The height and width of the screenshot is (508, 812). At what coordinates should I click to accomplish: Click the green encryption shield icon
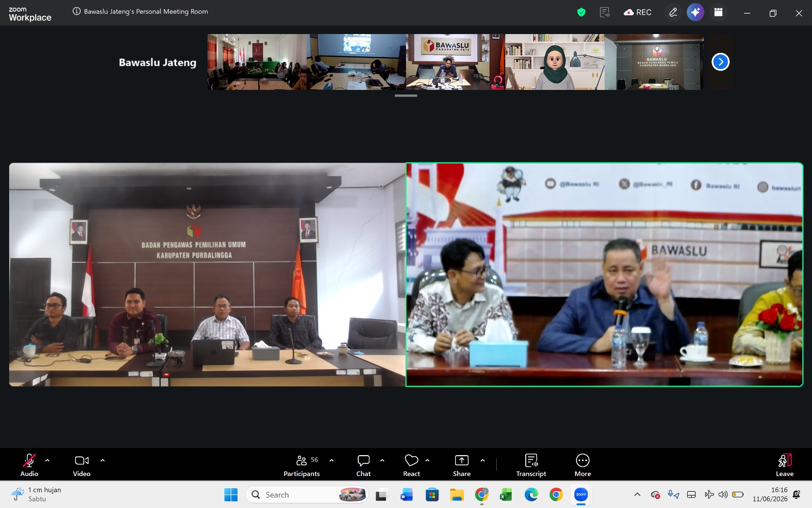(582, 12)
